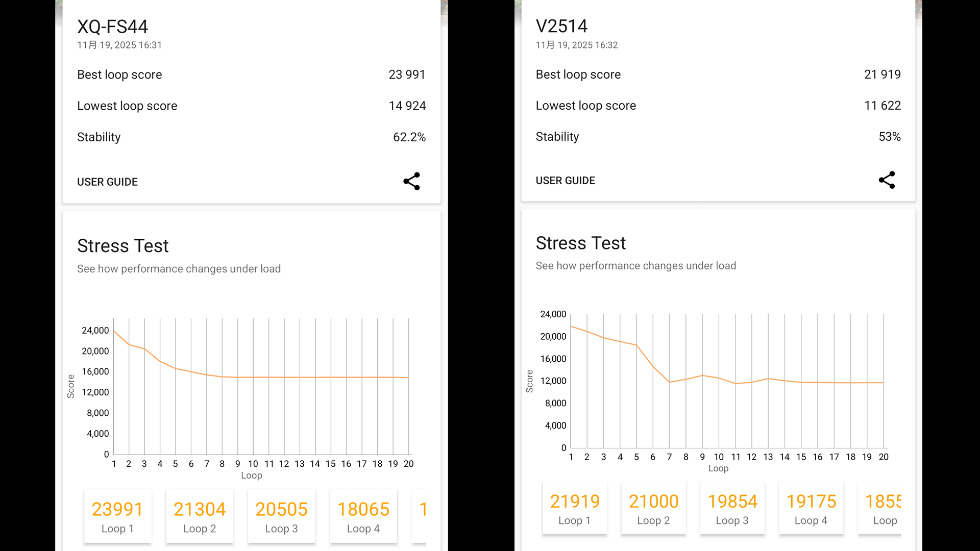Click the 53% stability value

coord(889,137)
